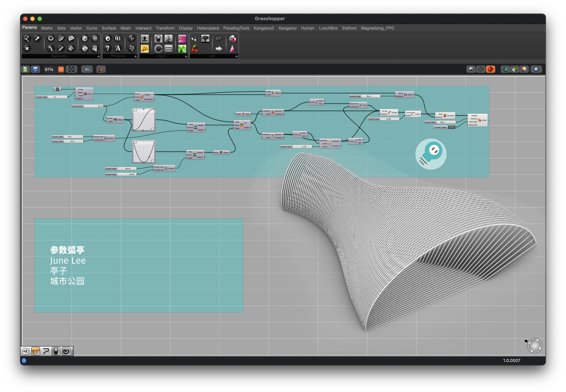
Task: Click the Text primitive 'A' icon
Action: click(x=118, y=48)
